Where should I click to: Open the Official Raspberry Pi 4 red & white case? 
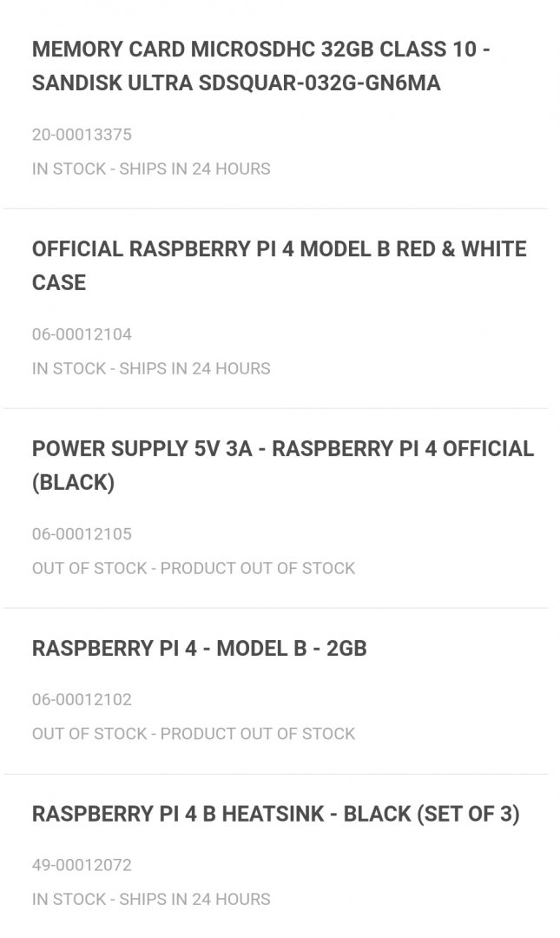(280, 266)
